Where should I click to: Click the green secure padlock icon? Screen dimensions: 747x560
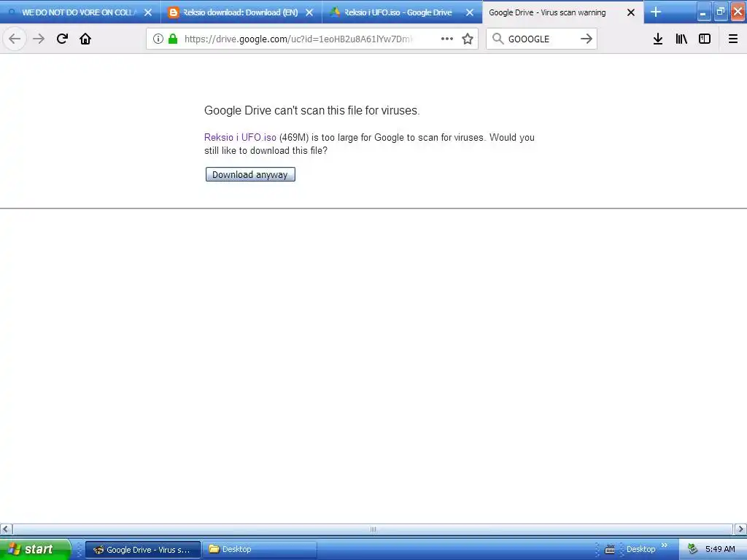tap(173, 39)
